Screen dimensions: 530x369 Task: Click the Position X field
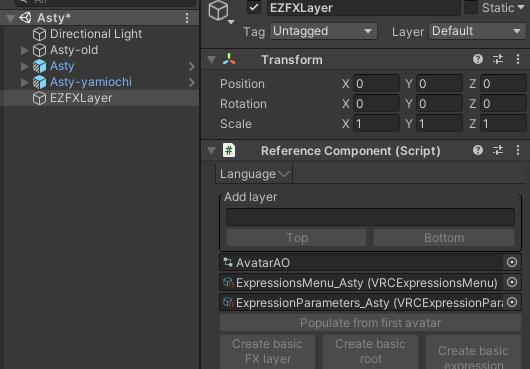[x=376, y=83]
